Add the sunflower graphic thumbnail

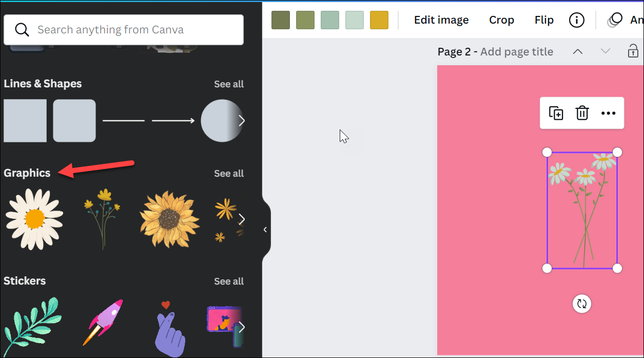tap(170, 219)
